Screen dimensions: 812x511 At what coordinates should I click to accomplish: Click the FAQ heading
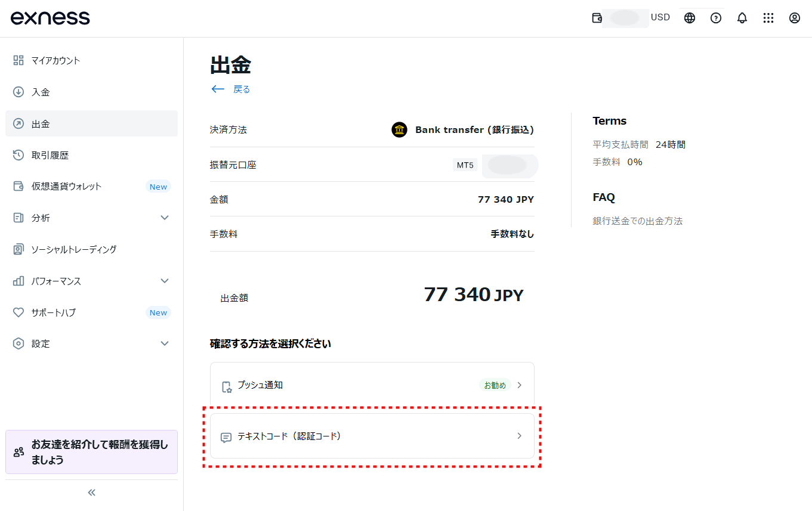coord(603,197)
